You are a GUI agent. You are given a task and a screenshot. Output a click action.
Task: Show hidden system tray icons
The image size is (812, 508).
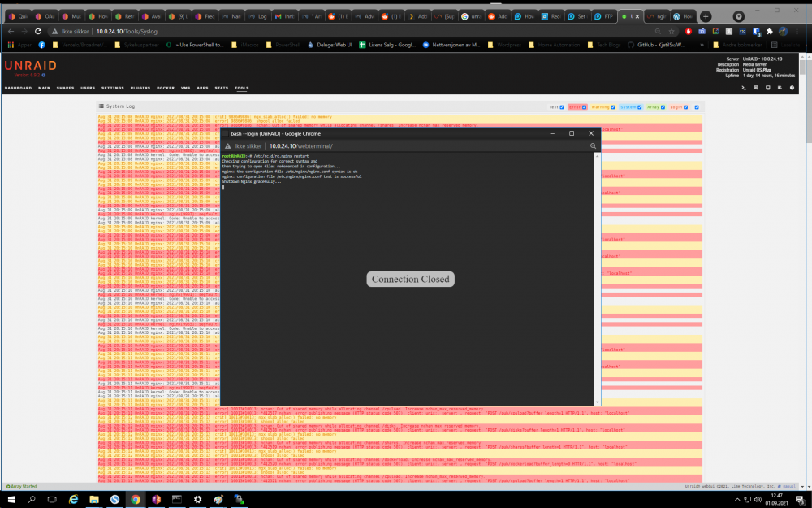737,500
